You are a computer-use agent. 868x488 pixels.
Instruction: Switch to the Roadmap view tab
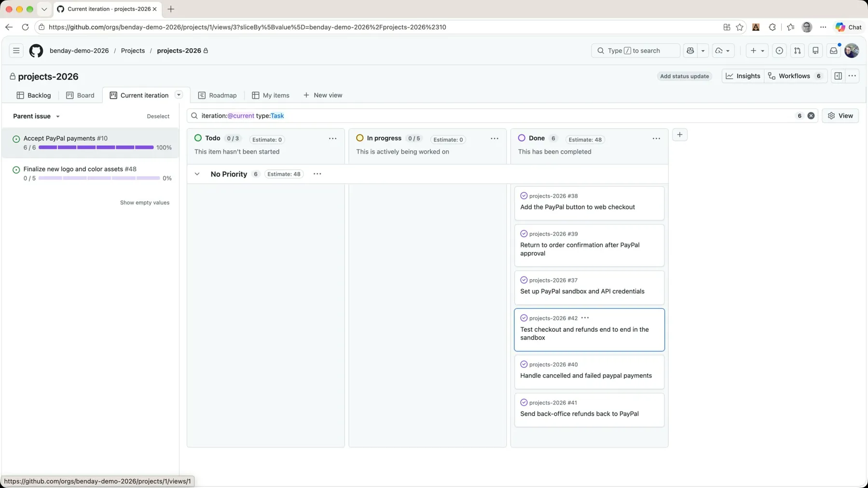[218, 95]
